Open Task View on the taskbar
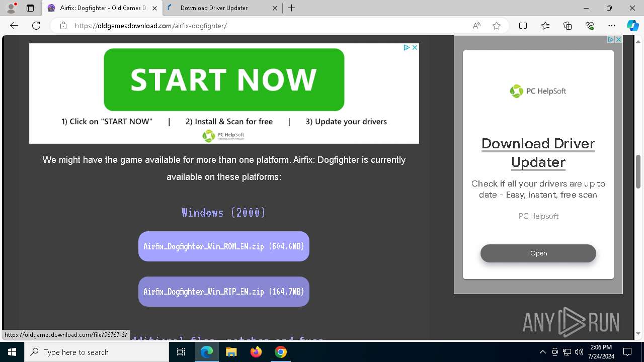 [181, 352]
